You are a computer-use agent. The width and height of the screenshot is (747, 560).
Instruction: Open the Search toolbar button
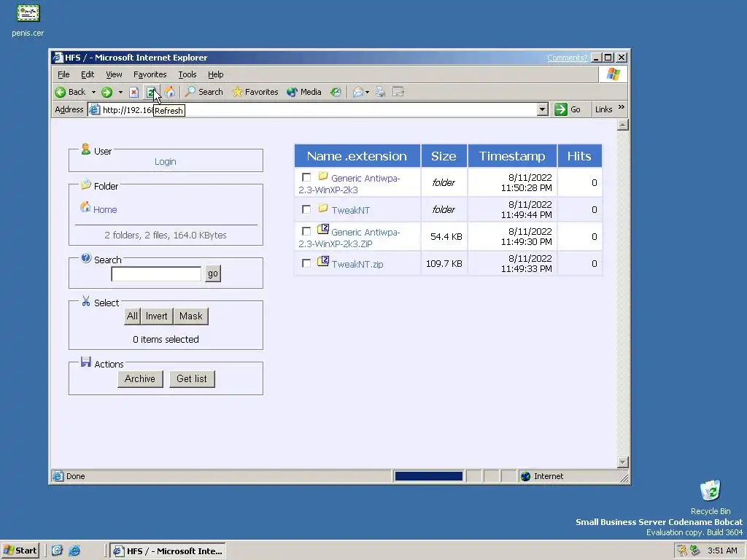[x=204, y=92]
